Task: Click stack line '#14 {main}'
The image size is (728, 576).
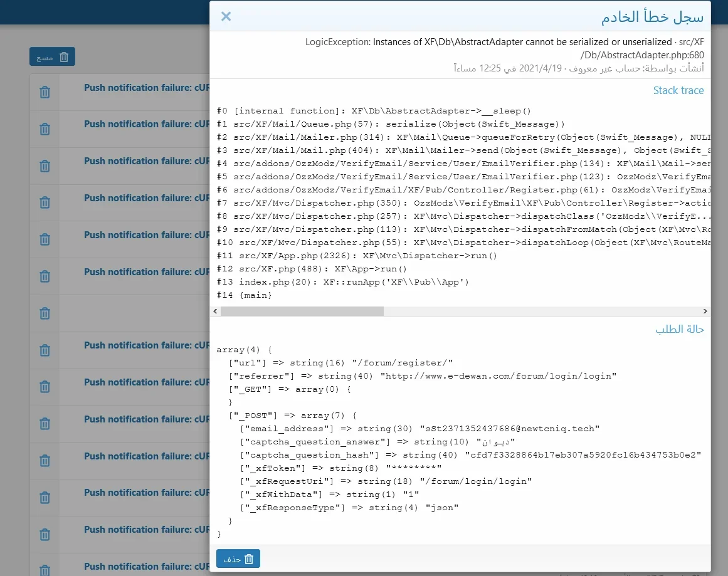Action: pyautogui.click(x=244, y=295)
